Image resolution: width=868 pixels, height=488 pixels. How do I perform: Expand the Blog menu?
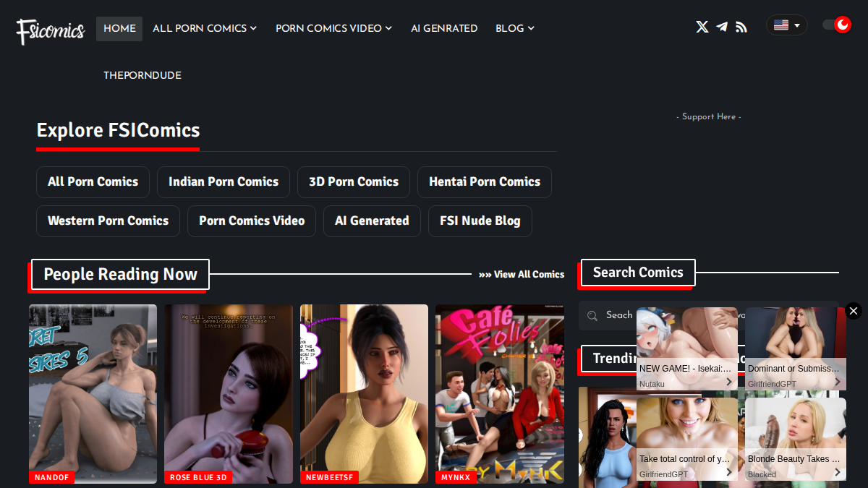515,28
